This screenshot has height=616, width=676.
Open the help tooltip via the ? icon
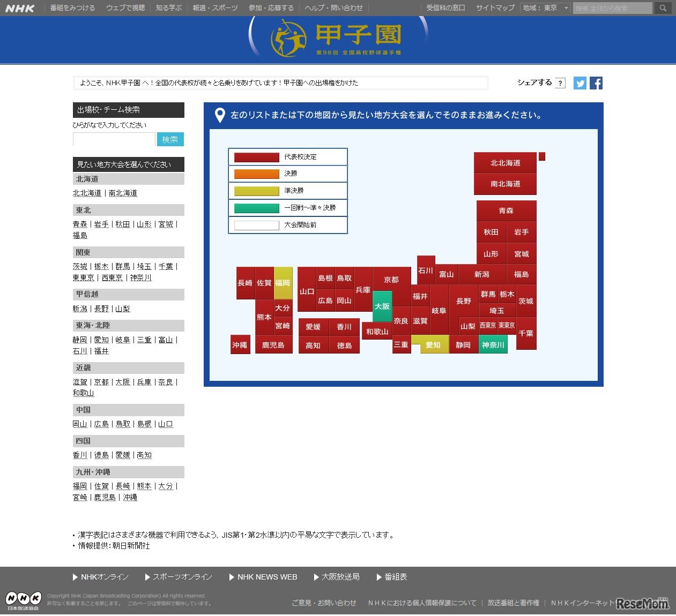click(560, 83)
